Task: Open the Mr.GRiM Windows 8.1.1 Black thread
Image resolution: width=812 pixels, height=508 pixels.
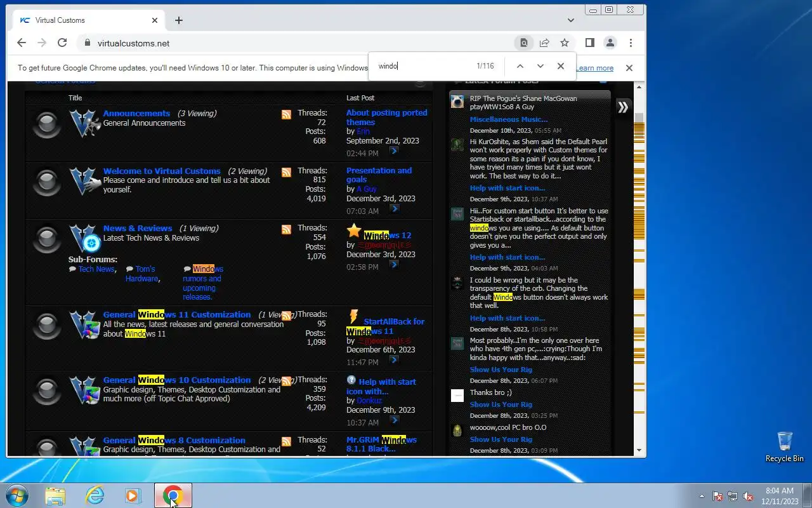Action: pos(381,444)
